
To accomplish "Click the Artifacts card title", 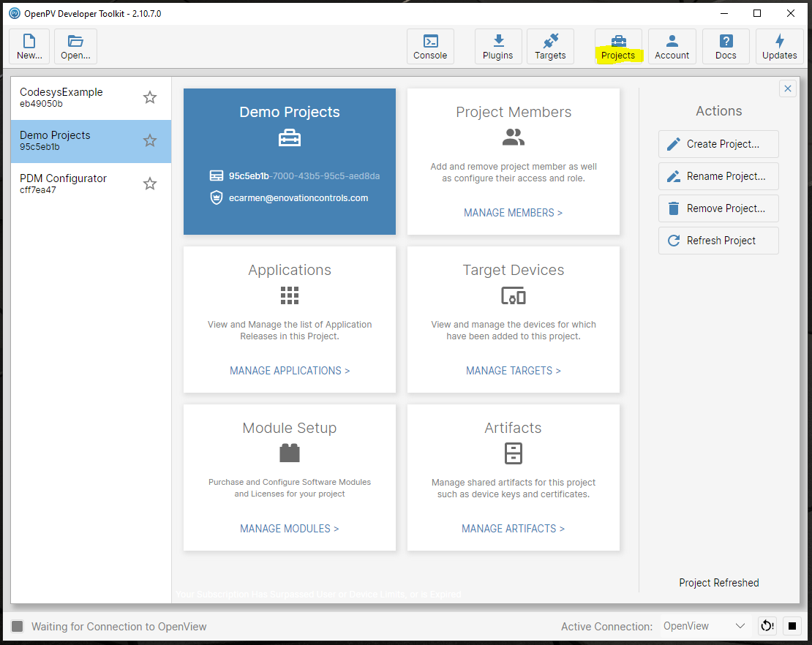I will pos(514,428).
